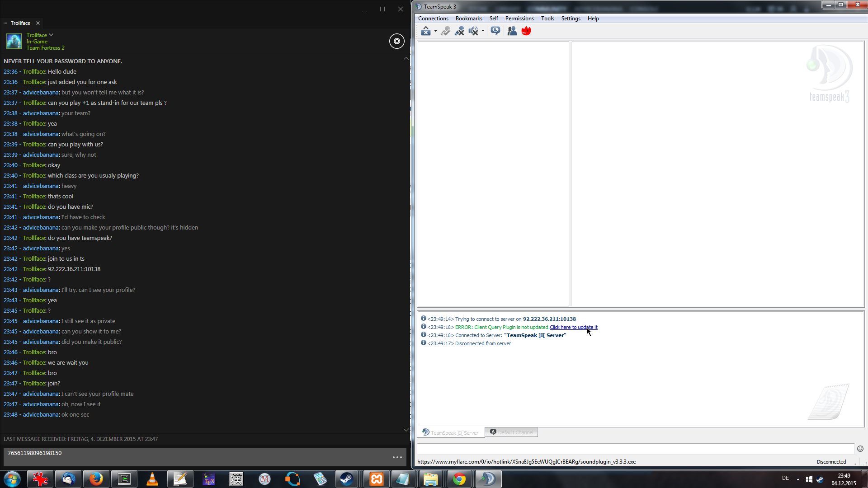This screenshot has width=868, height=488.
Task: Click the speech bubble eye toolbar icon
Action: 495,31
